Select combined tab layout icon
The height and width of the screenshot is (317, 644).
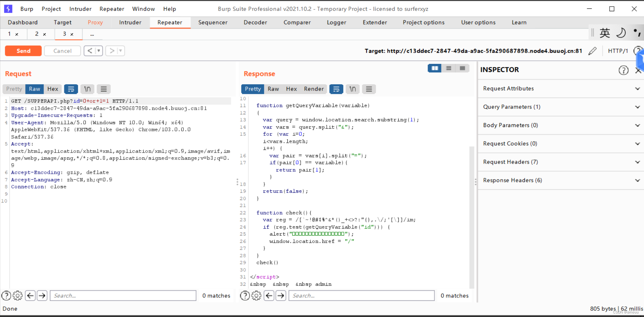click(462, 68)
